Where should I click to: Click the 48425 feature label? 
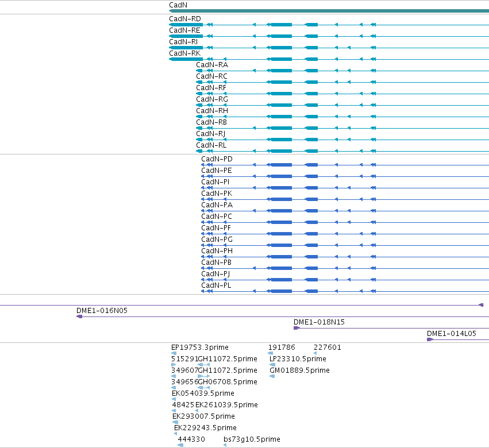click(x=183, y=405)
